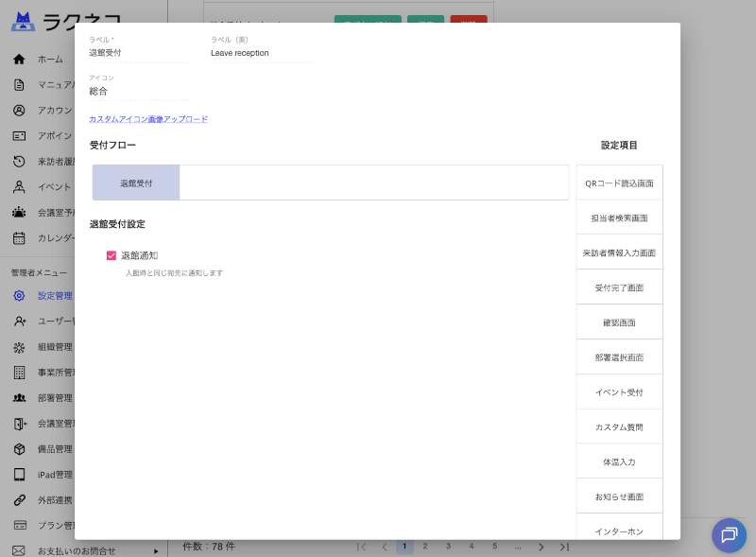Open ユーザー管理 from the admin menu icon
The height and width of the screenshot is (557, 756).
(x=17, y=322)
